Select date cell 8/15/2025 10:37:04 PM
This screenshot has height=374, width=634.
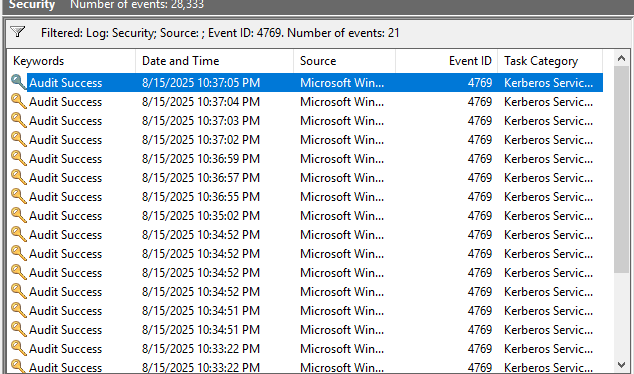coord(201,102)
